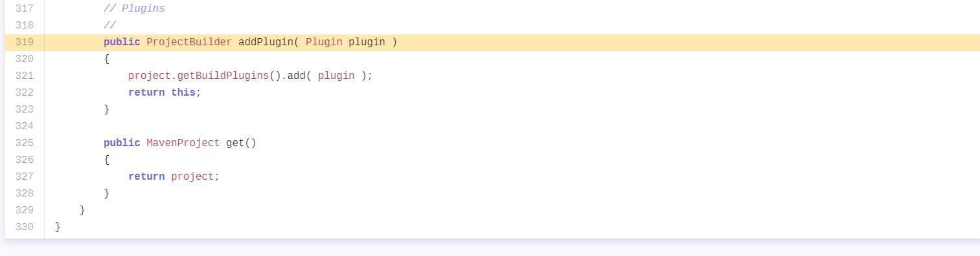Select line number 330

(25, 227)
